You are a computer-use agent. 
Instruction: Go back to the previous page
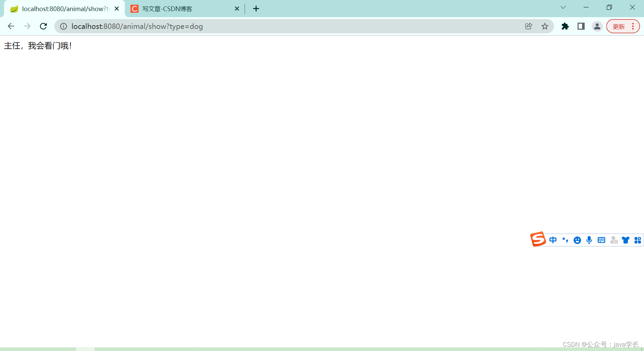click(x=11, y=26)
